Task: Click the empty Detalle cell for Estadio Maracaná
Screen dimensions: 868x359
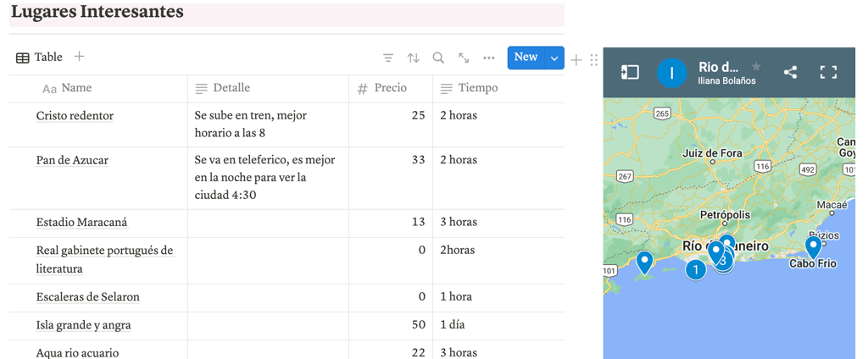Action: (x=269, y=224)
